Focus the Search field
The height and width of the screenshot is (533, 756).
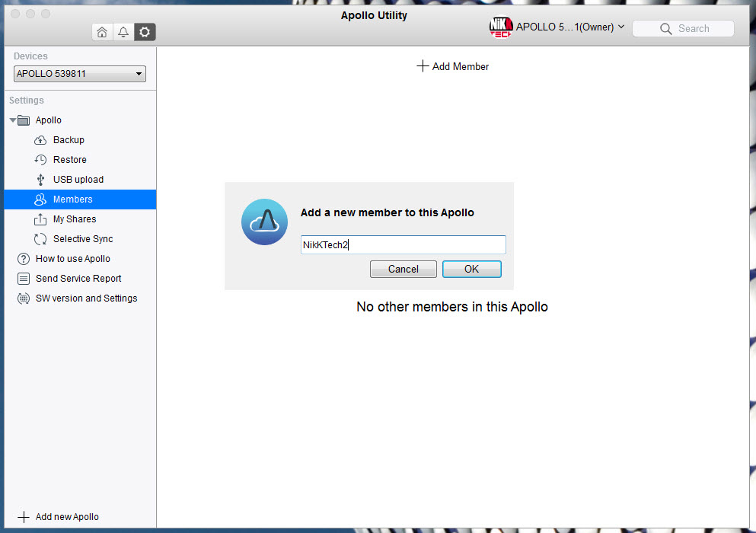[683, 28]
